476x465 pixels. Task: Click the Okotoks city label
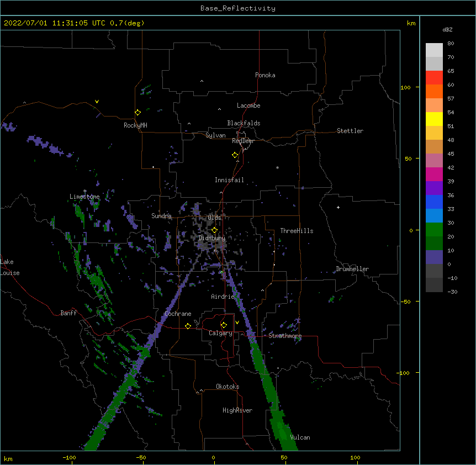point(228,387)
